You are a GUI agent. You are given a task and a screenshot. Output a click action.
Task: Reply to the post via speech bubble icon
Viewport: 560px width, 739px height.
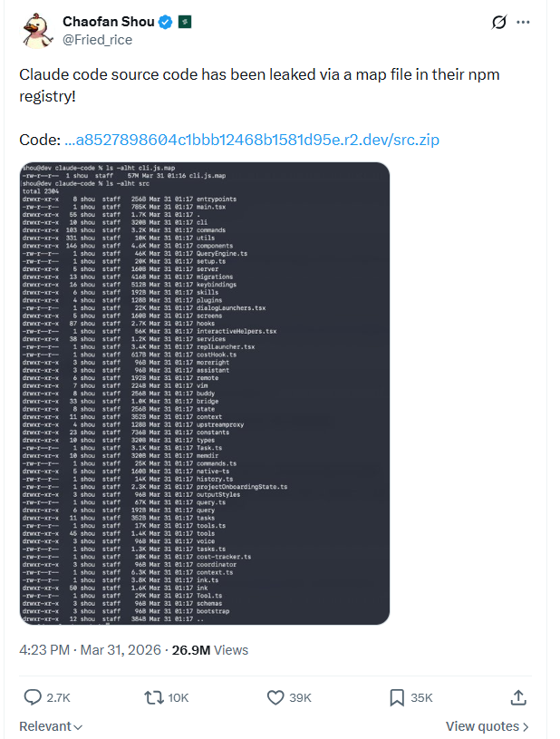(33, 696)
